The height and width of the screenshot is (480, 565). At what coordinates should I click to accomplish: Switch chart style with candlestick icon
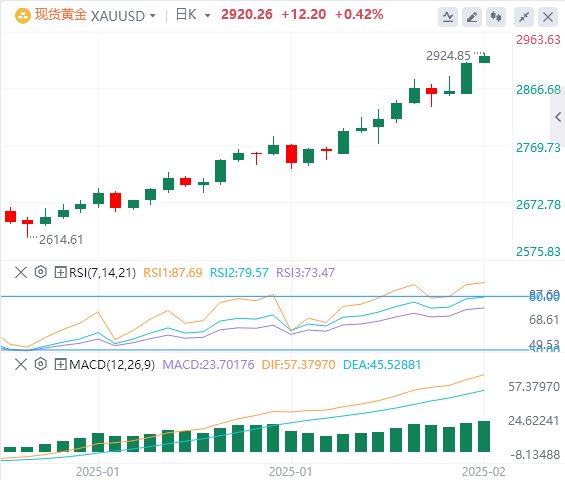pyautogui.click(x=496, y=17)
